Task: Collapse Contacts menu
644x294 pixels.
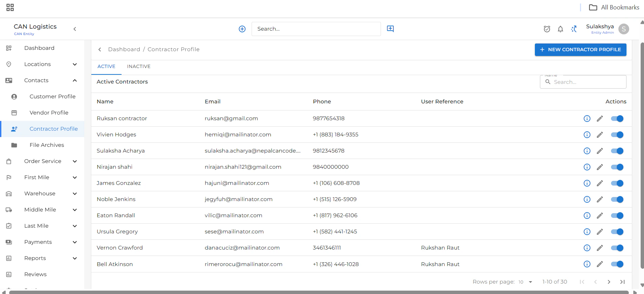Action: tap(42, 80)
